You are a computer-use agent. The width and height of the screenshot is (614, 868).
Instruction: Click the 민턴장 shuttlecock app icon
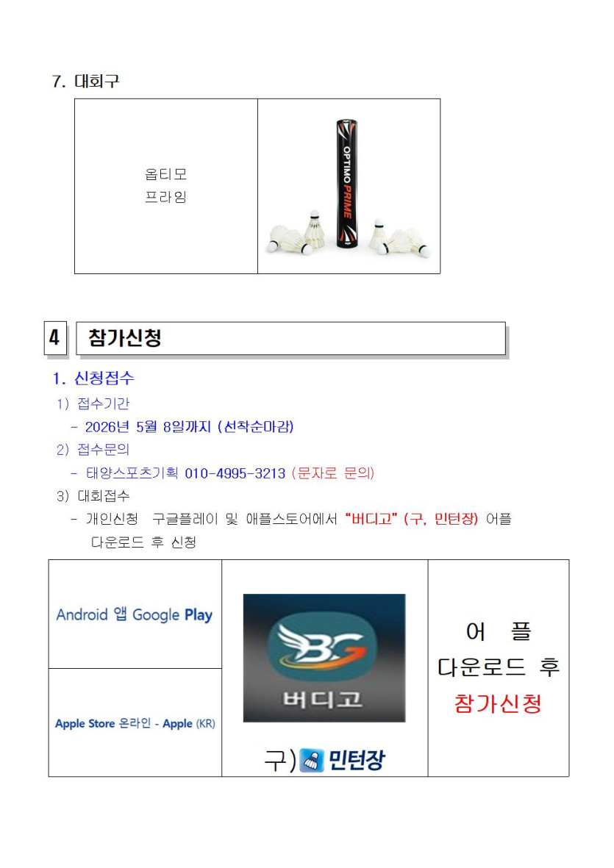pyautogui.click(x=311, y=759)
